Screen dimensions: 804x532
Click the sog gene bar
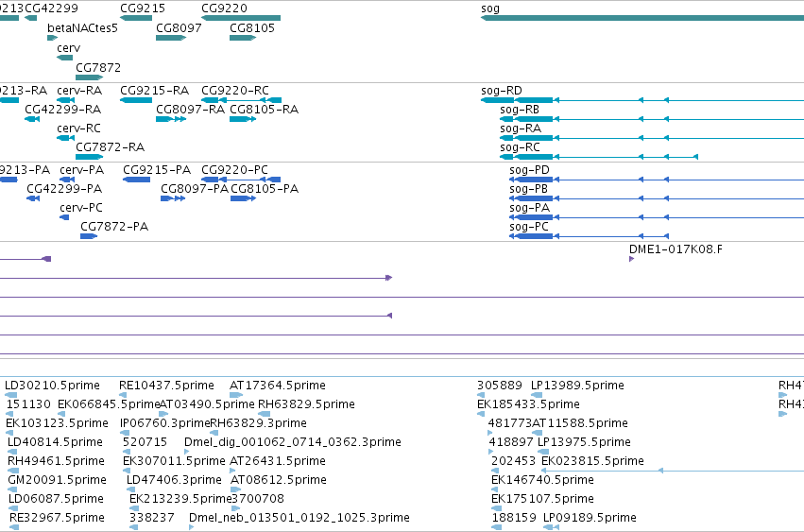(641, 18)
